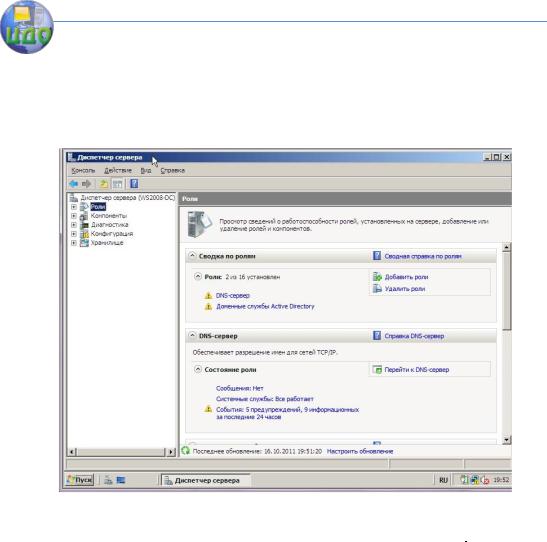
Task: Open the Справка menu
Action: pyautogui.click(x=173, y=170)
